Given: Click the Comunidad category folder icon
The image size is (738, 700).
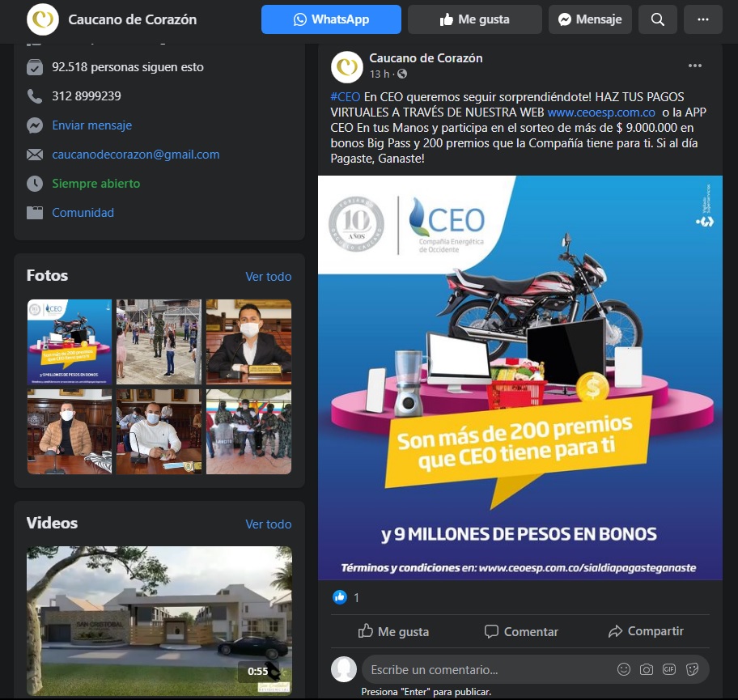Looking at the screenshot, I should (x=35, y=213).
